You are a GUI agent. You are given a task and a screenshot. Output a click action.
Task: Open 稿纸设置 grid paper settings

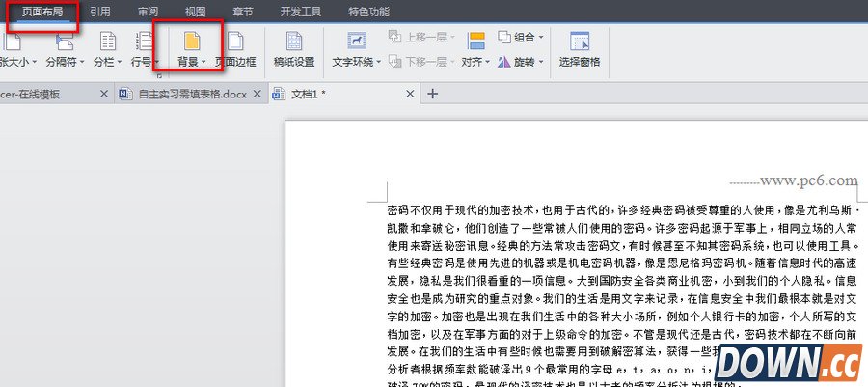[x=294, y=48]
